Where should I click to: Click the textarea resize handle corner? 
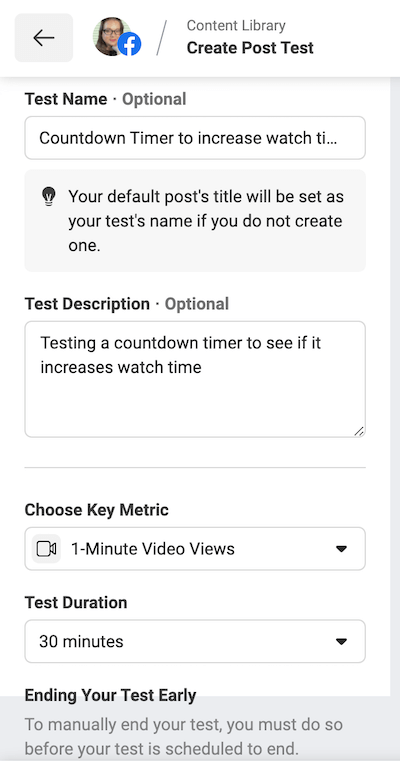pos(359,431)
